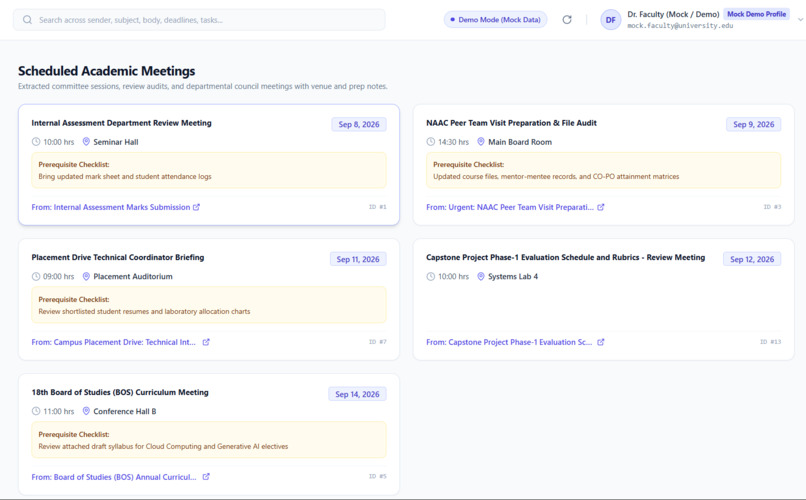The height and width of the screenshot is (500, 806).
Task: Click checklist text about CO-PO attainment matrices
Action: (556, 176)
